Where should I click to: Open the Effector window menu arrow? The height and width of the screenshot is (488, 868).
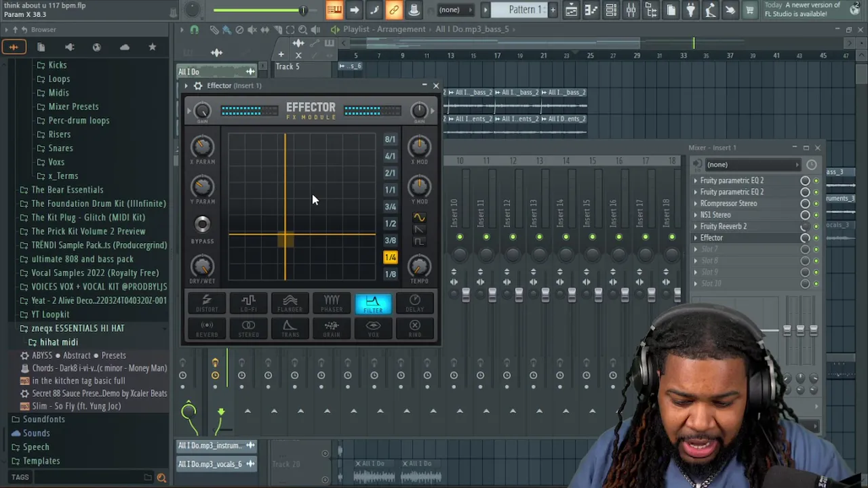point(186,85)
